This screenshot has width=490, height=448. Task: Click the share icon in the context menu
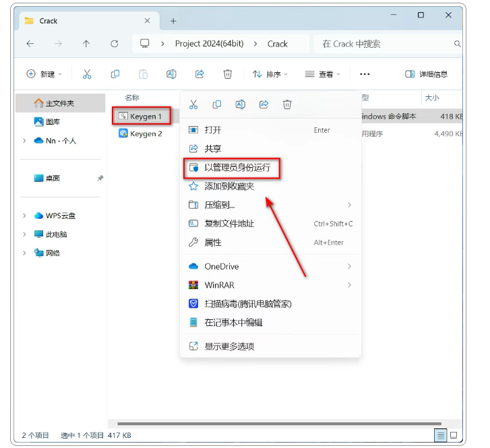[x=264, y=104]
